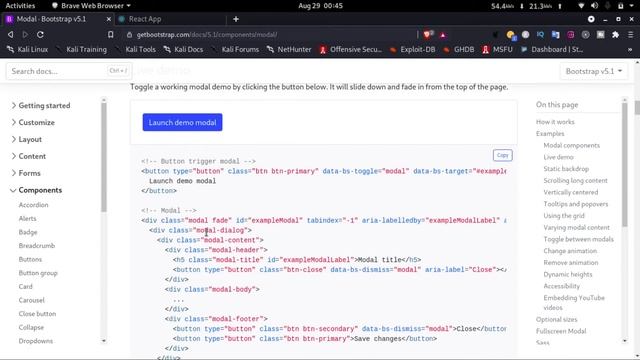Jump to Toggle between modals section
Viewport: 640px width, 360px height.
tap(578, 239)
